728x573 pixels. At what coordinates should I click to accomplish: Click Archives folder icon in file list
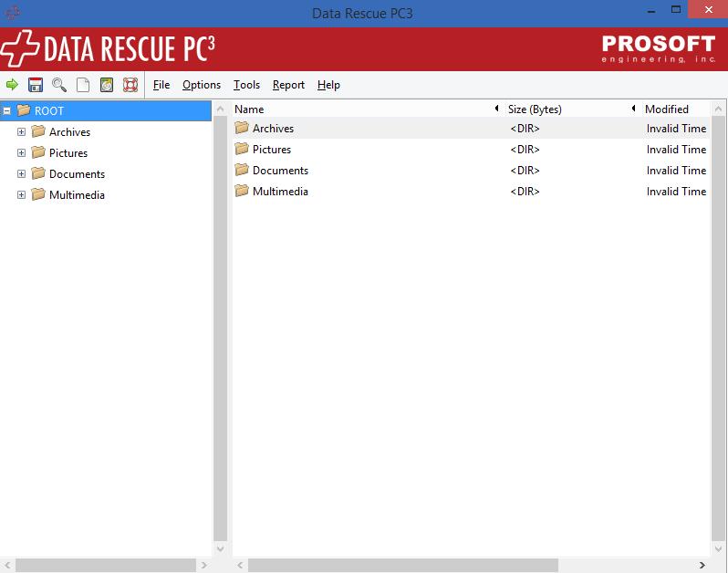[242, 128]
